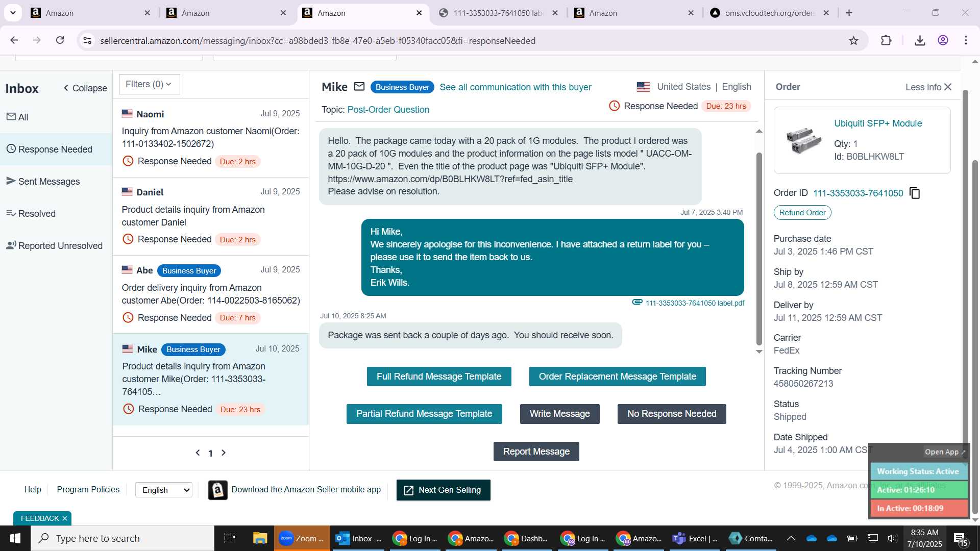Go back with browser back arrow

point(14,40)
